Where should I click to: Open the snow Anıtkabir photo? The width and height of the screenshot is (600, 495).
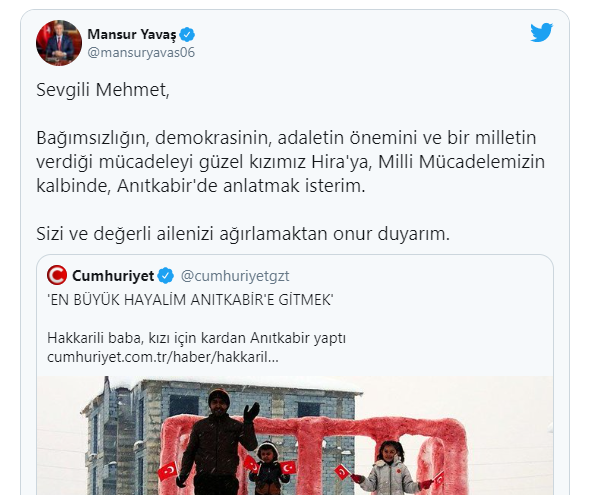(295, 435)
